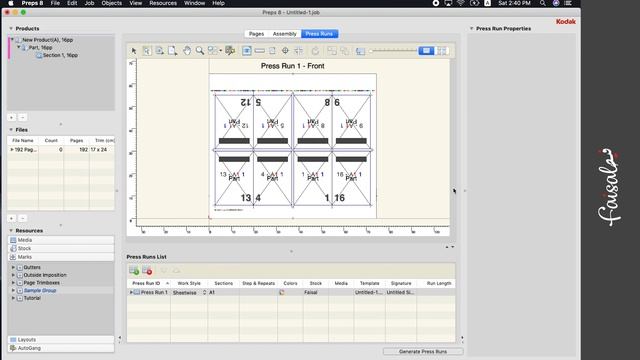
Task: Expand the 192 Pag... file row
Action: click(x=12, y=150)
